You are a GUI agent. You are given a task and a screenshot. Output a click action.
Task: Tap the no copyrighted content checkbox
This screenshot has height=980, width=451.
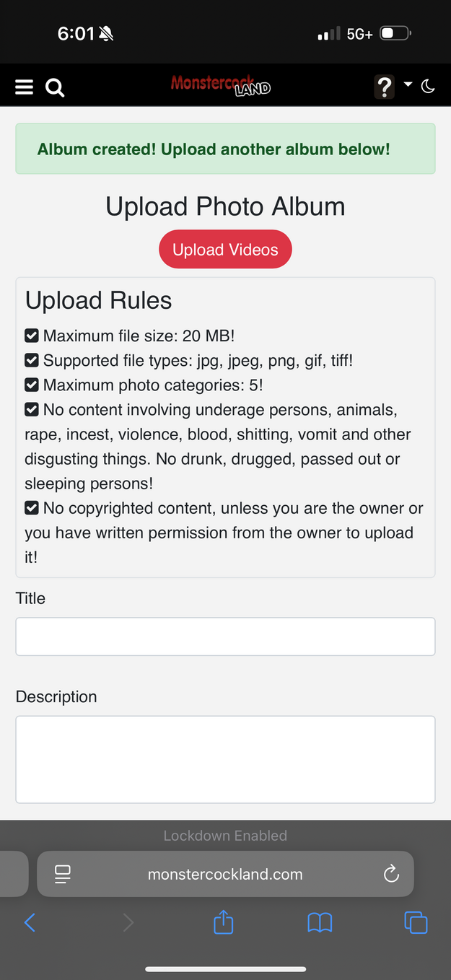click(32, 508)
